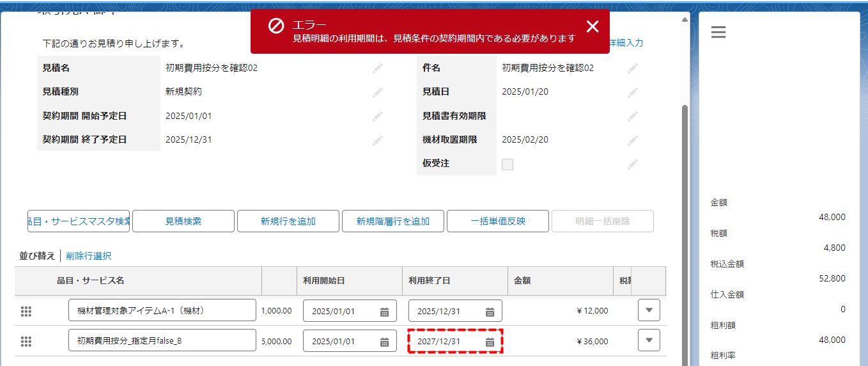868x366 pixels.
Task: Open calendar picker for 2027/12/31 end date
Action: (x=490, y=342)
